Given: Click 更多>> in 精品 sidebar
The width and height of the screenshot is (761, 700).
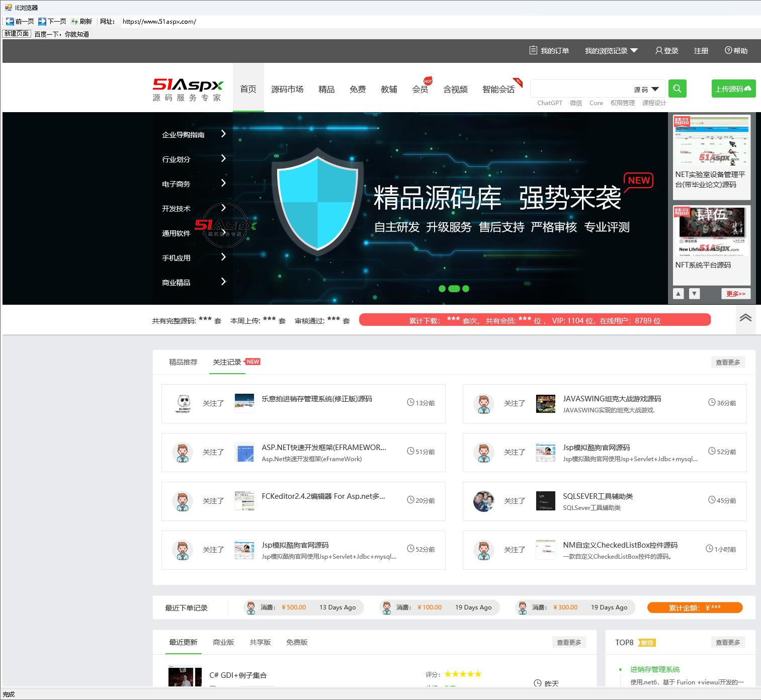Looking at the screenshot, I should pos(736,294).
